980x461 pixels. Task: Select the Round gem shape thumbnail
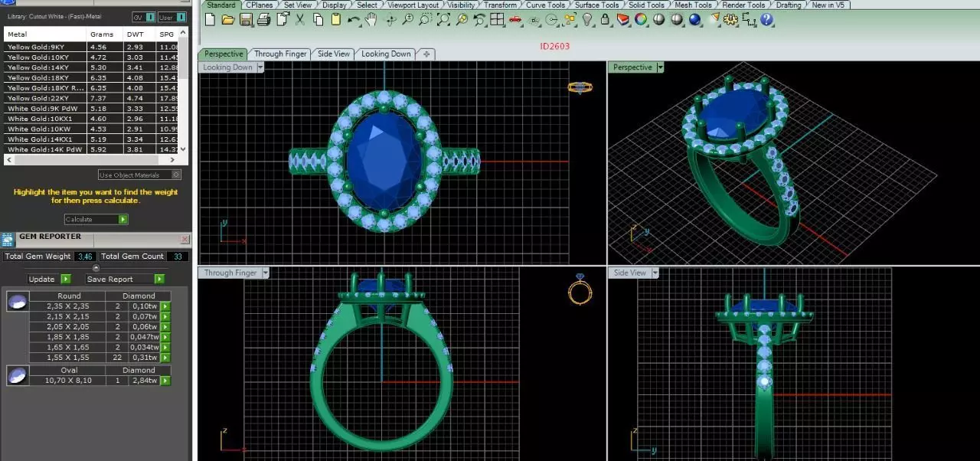click(18, 301)
